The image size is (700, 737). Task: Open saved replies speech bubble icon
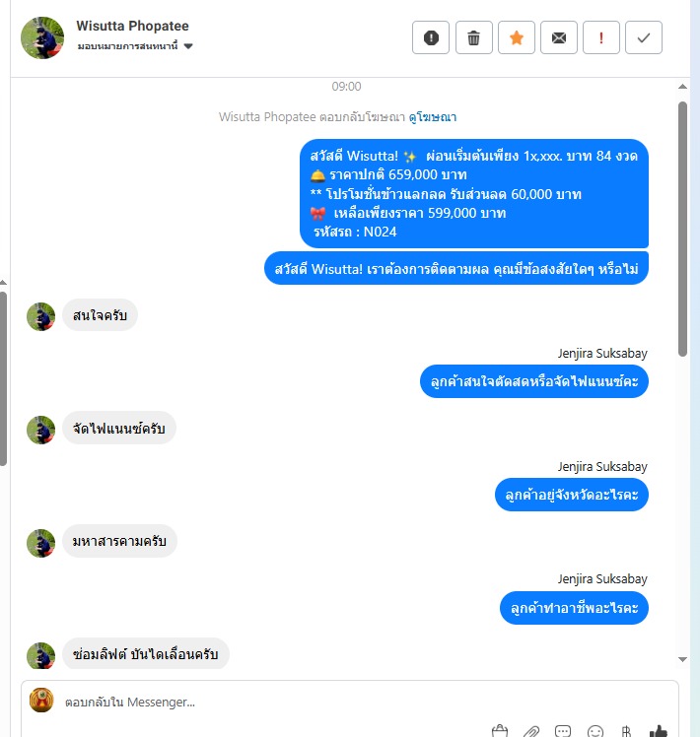[563, 732]
